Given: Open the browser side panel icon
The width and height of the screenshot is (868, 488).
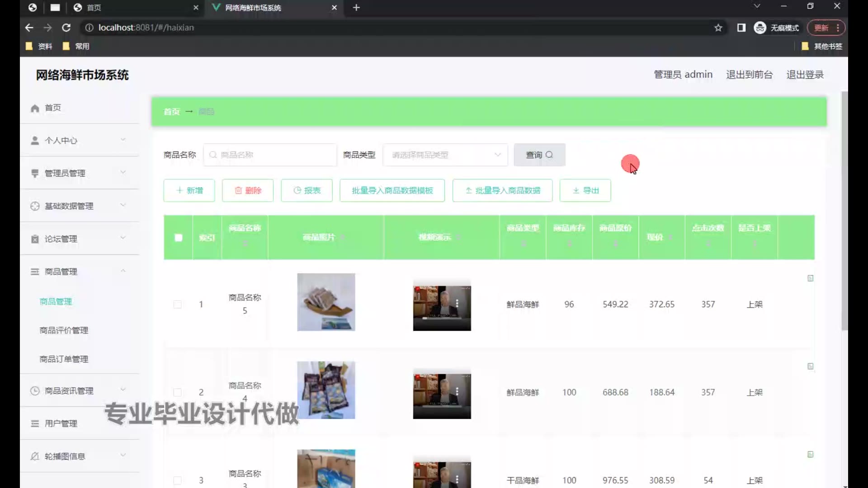Looking at the screenshot, I should [x=741, y=28].
